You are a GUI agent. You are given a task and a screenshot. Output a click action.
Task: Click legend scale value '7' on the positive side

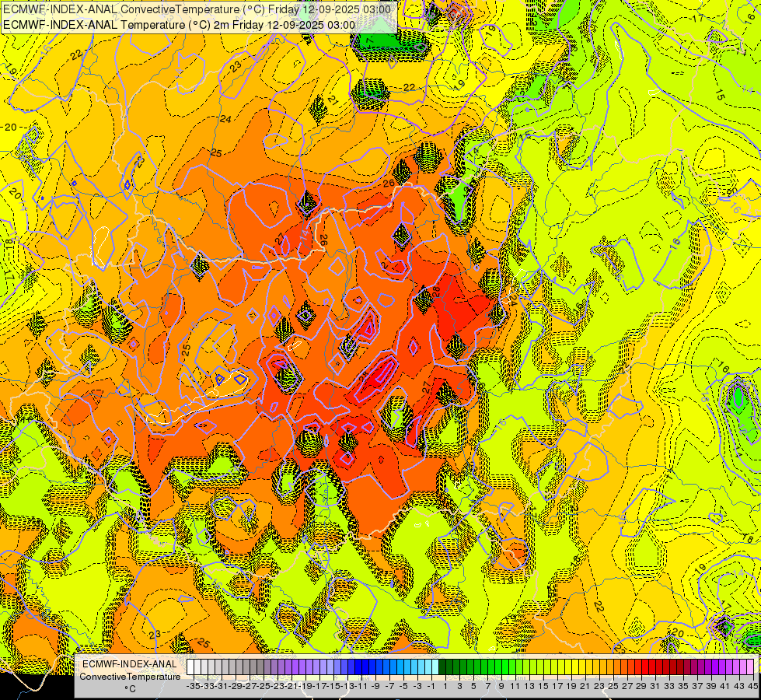coord(487,686)
